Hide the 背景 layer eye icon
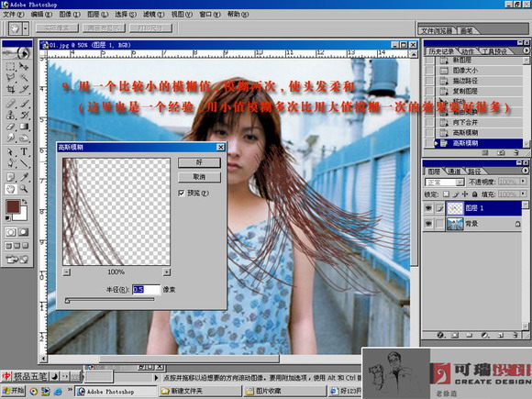The width and height of the screenshot is (532, 399). click(428, 224)
